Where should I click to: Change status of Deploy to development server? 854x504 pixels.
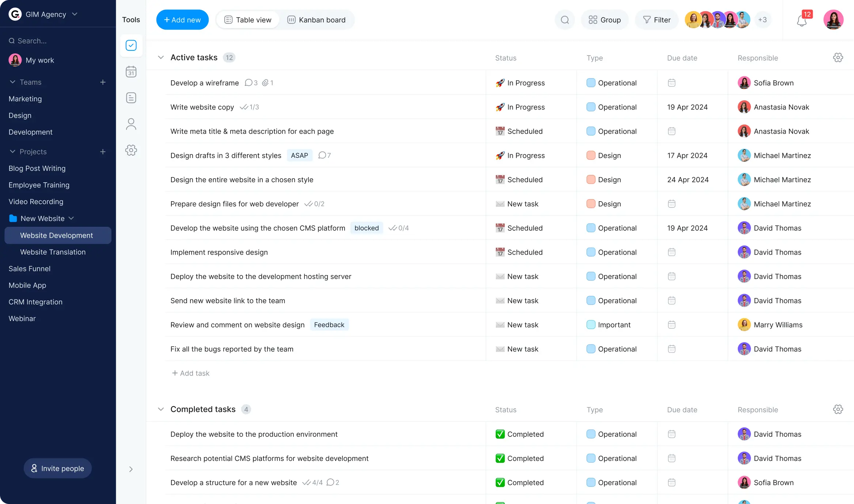[x=517, y=276]
